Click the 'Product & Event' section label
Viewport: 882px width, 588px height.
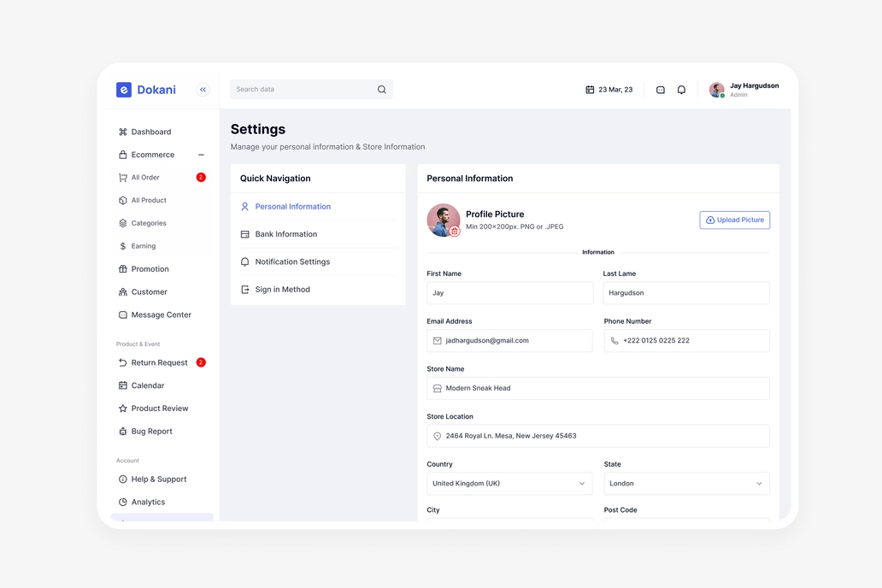pyautogui.click(x=138, y=344)
